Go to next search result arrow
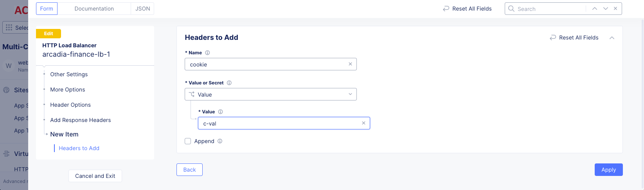This screenshot has width=644, height=190. [606, 9]
